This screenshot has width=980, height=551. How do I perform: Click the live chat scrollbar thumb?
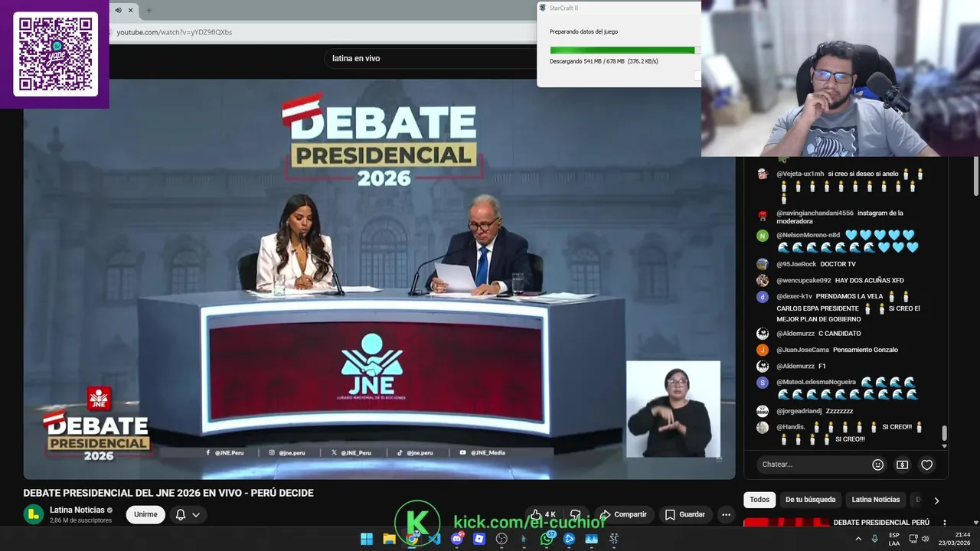[944, 433]
